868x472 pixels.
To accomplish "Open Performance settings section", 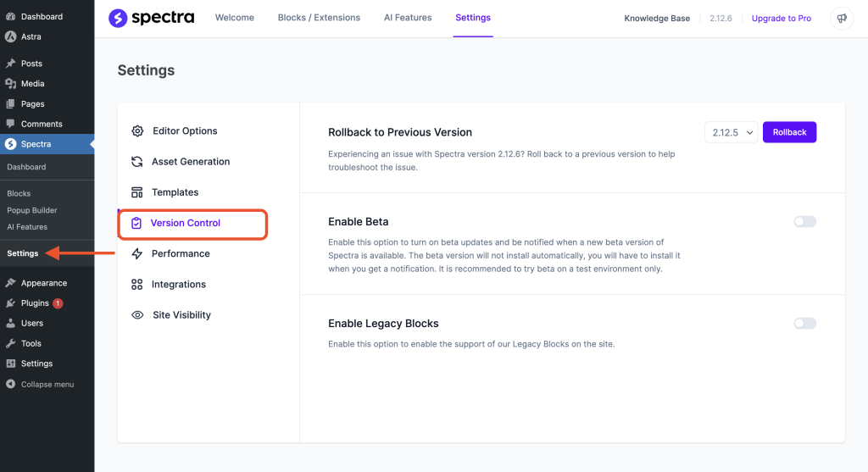I will (181, 253).
